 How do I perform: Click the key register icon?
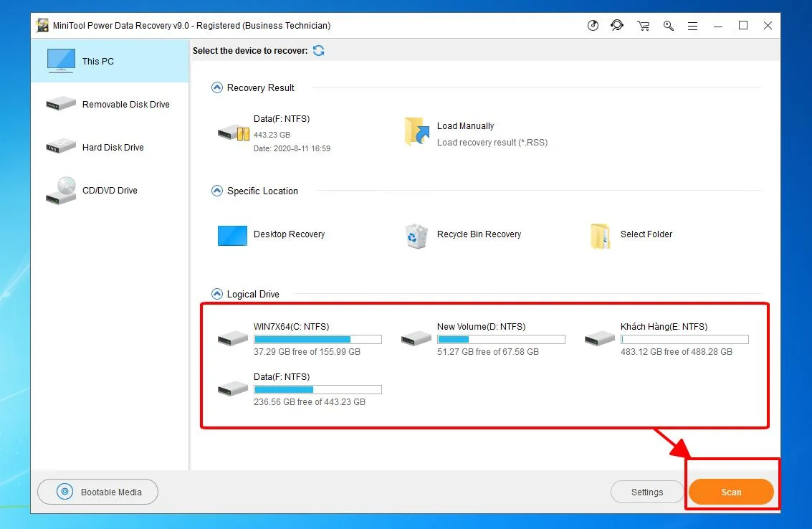point(668,25)
